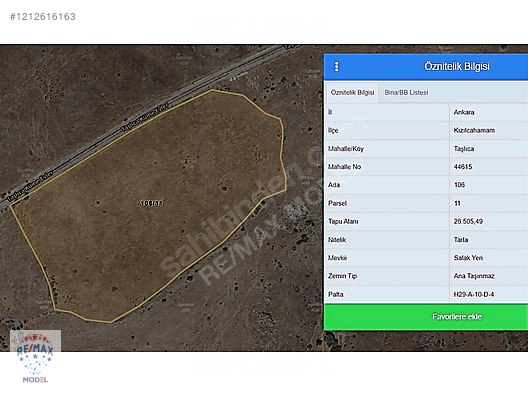
Task: Click the Parsel value 11
Action: click(x=457, y=203)
